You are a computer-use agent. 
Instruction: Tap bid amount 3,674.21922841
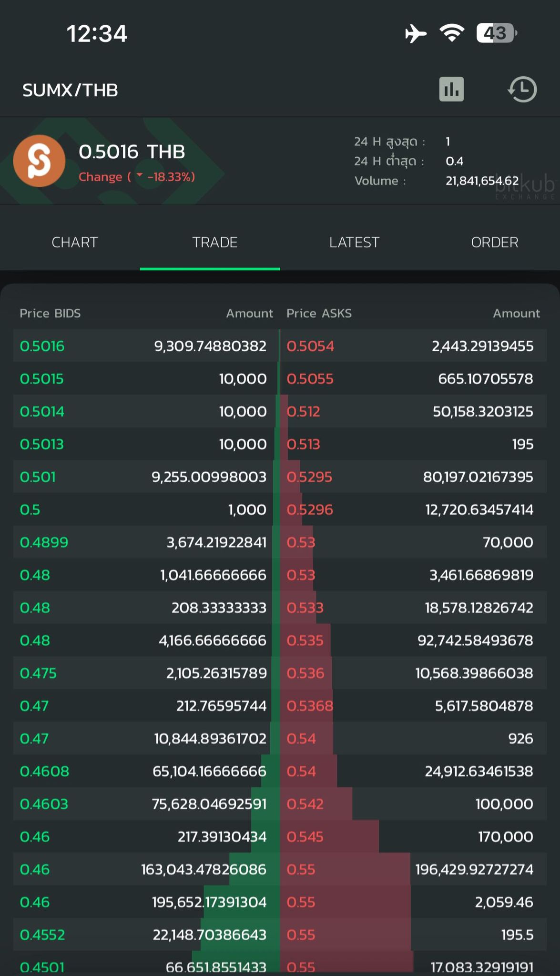coord(216,542)
